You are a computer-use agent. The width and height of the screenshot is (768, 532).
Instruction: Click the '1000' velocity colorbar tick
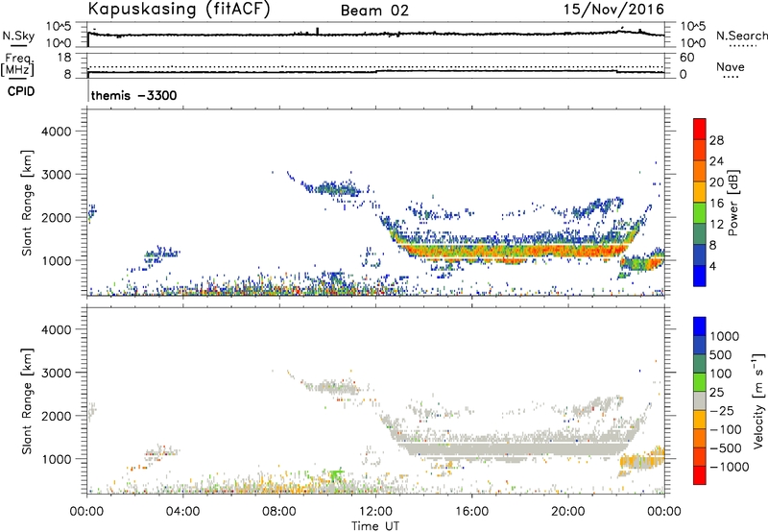(724, 336)
